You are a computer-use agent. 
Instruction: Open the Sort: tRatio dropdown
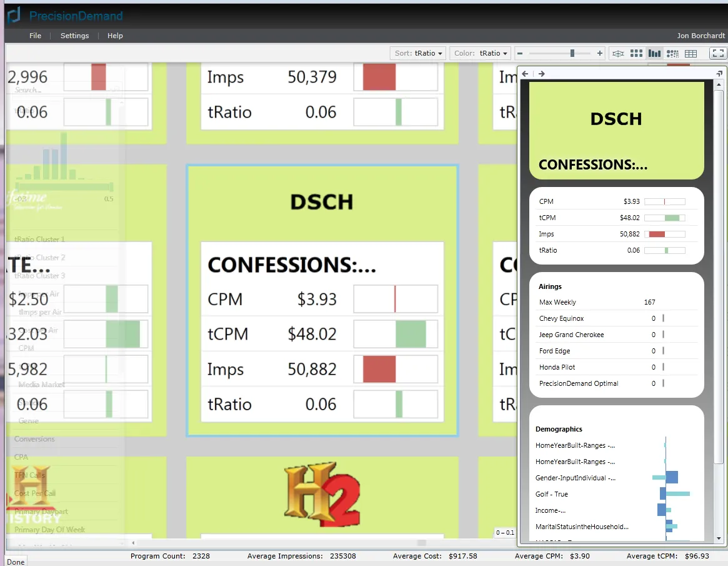point(418,53)
